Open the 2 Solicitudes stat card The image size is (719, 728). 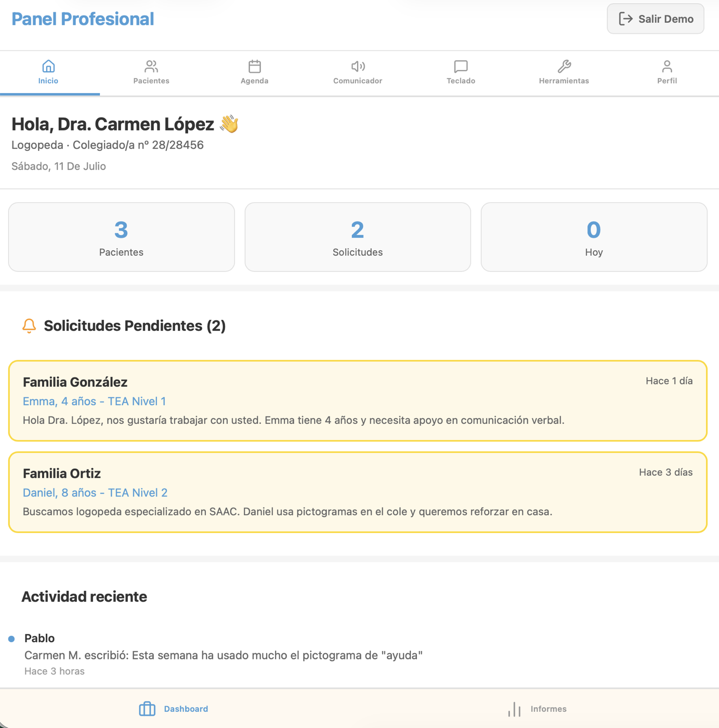pyautogui.click(x=358, y=237)
